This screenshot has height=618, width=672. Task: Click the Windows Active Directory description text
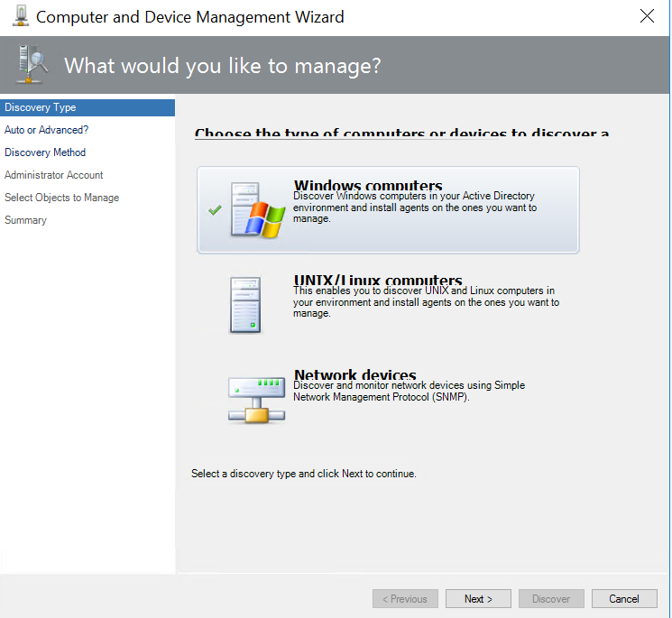tap(415, 208)
